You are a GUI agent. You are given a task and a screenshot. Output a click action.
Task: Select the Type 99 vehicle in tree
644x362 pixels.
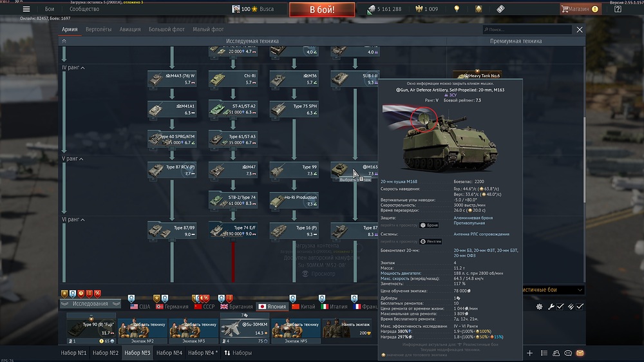coord(294,169)
